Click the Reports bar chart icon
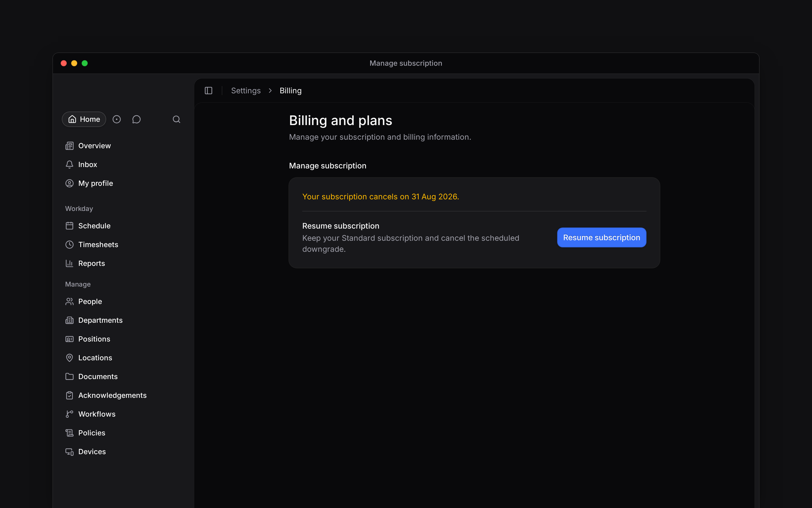812x508 pixels. pyautogui.click(x=70, y=263)
